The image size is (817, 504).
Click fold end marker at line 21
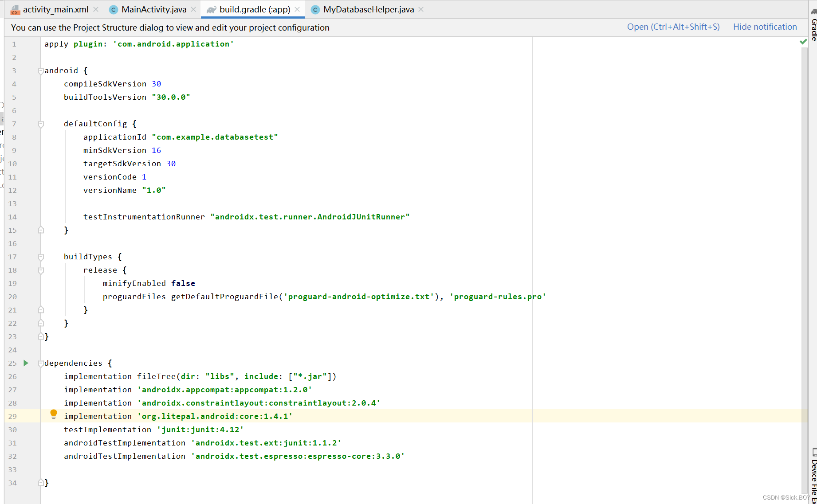(x=41, y=310)
